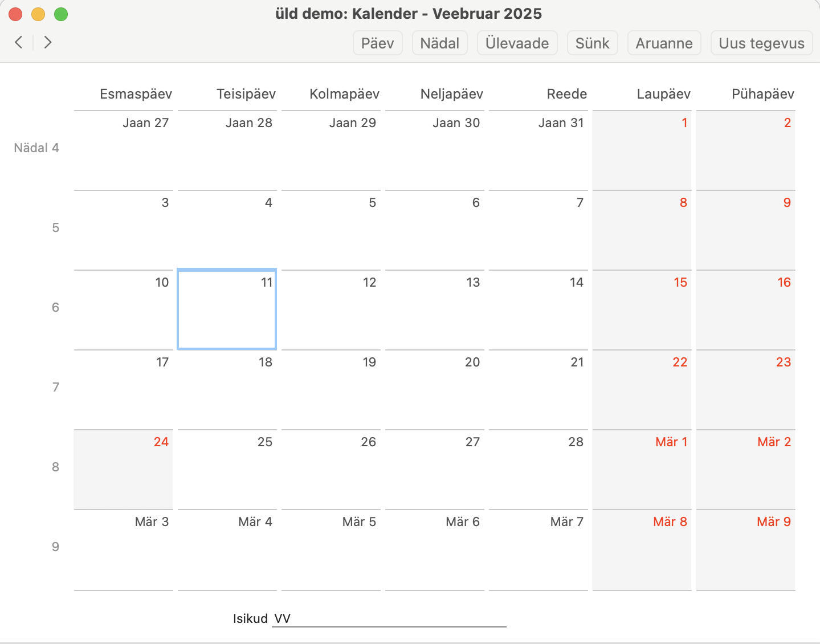
Task: Select Sunday February 2 cell
Action: 746,150
